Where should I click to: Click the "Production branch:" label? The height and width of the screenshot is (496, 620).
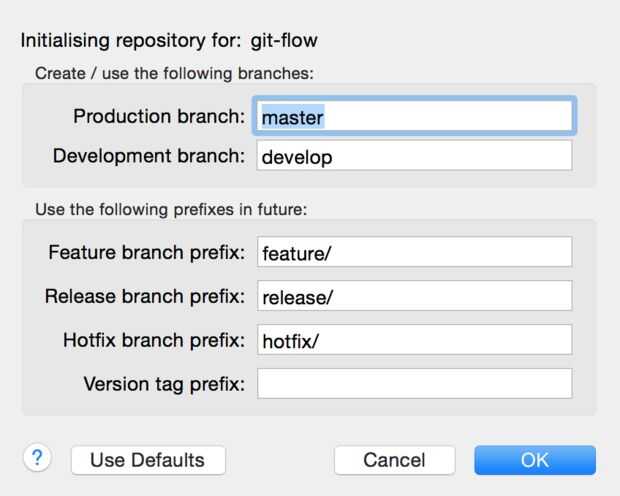[x=159, y=116]
